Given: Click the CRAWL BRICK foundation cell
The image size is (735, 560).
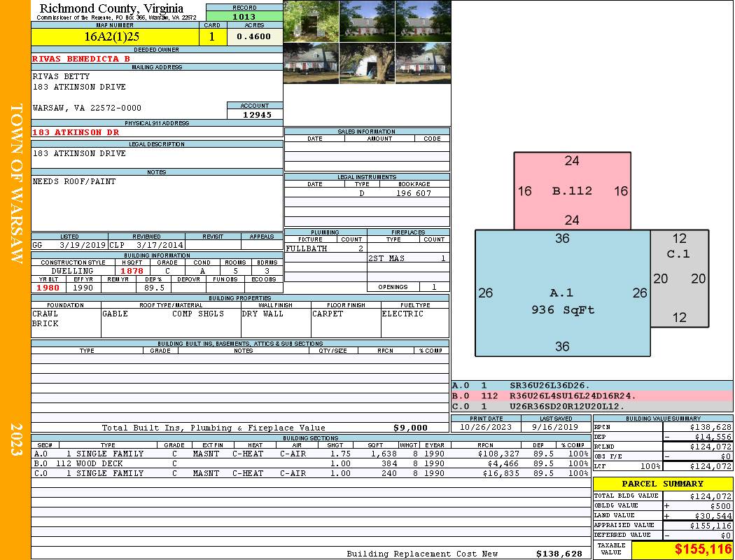Looking at the screenshot, I should click(66, 323).
